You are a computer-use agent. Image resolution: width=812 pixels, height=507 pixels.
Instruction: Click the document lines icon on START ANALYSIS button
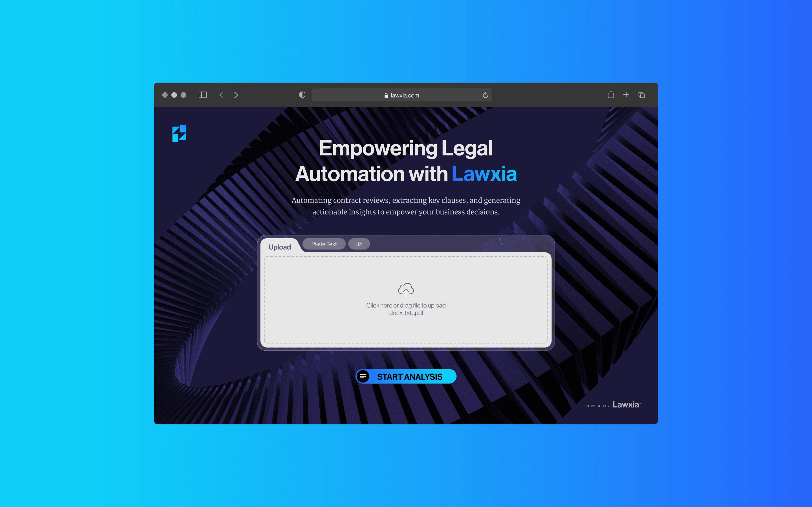point(363,376)
